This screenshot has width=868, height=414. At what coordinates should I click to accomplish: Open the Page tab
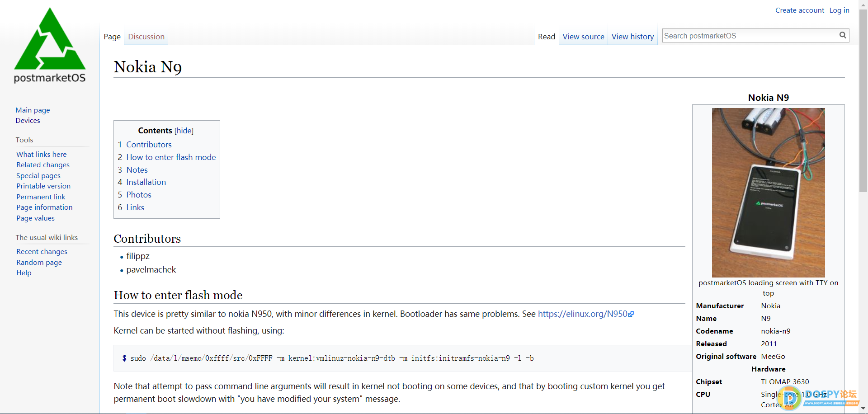click(112, 37)
